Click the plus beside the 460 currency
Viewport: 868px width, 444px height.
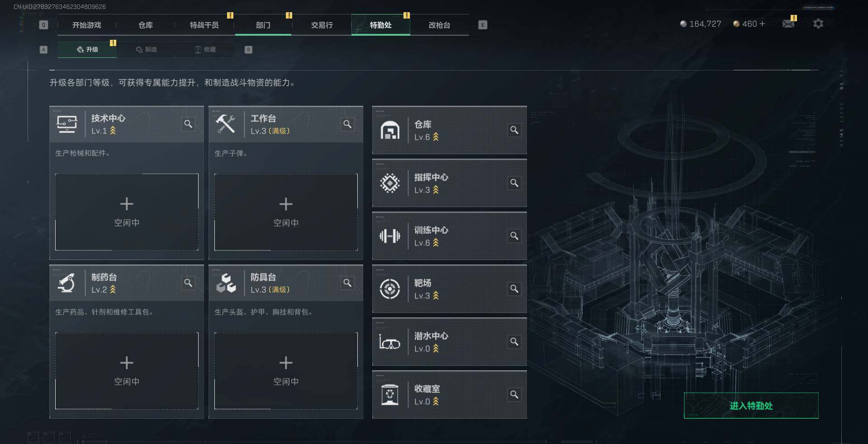[762, 24]
